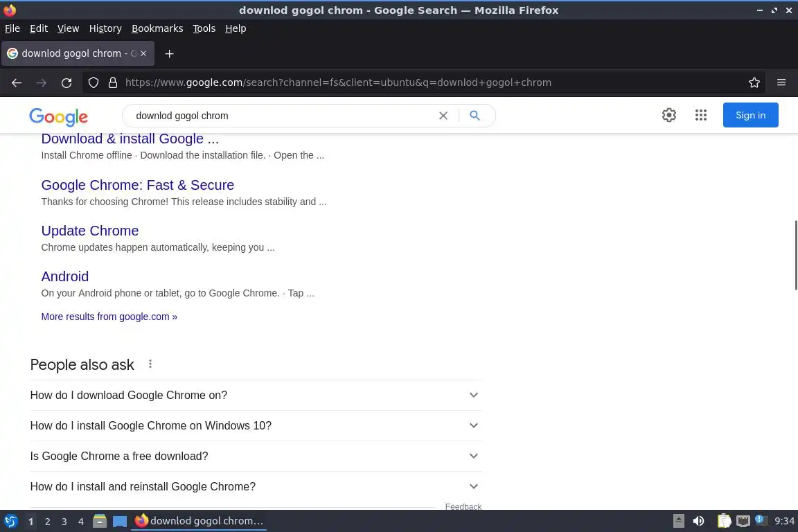Open the Tools menu
Screen dimensions: 798x532
[204, 28]
